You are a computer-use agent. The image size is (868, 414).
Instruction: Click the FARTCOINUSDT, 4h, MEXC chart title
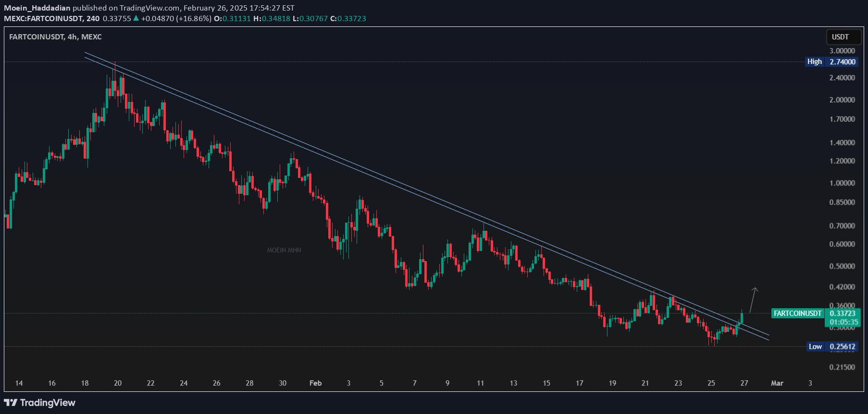[55, 37]
